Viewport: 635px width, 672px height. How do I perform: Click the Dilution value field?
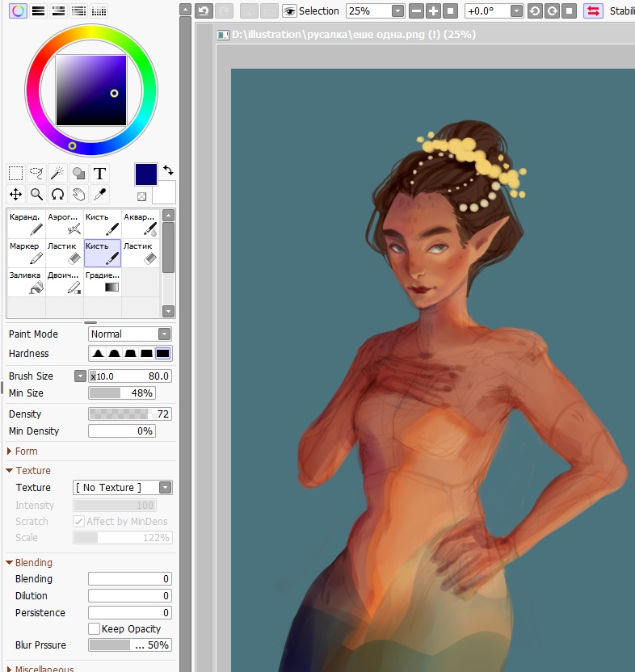point(130,596)
